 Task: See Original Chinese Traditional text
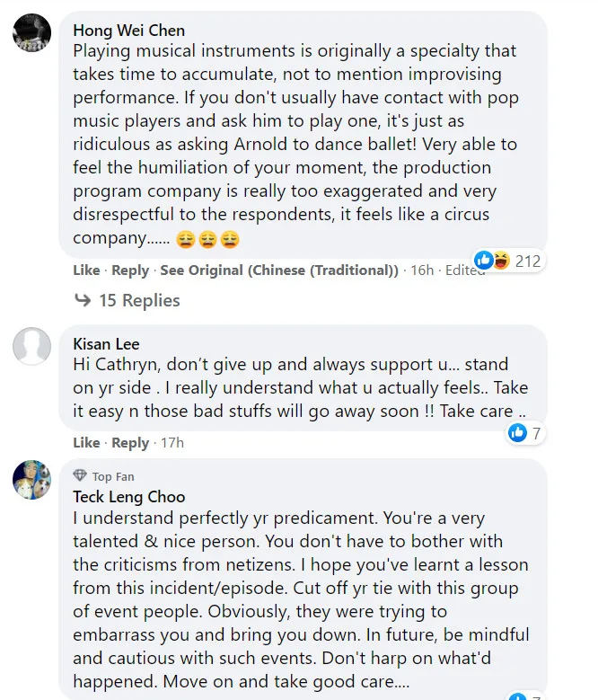click(279, 270)
